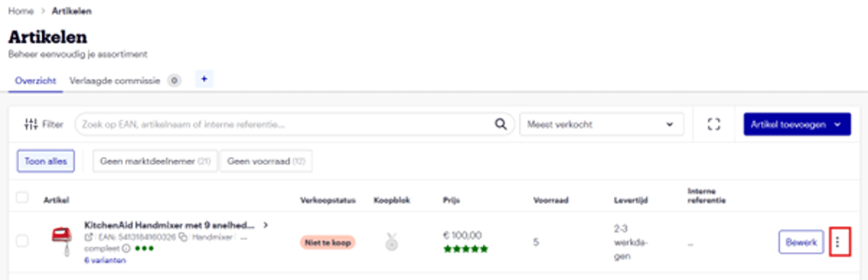Click the five-star rating under price
The width and height of the screenshot is (868, 280).
[x=466, y=249]
